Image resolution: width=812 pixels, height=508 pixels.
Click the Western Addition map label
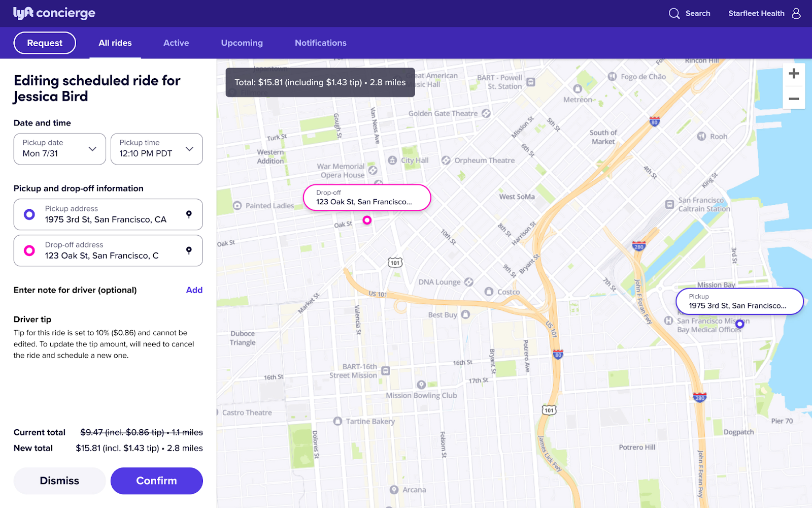click(270, 156)
